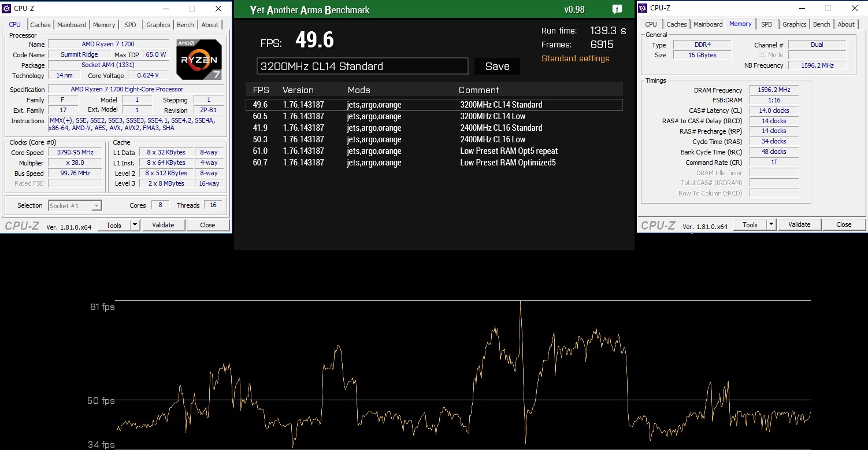This screenshot has height=450, width=868.
Task: Switch to Caches tab in left CPU-Z window
Action: click(x=40, y=25)
